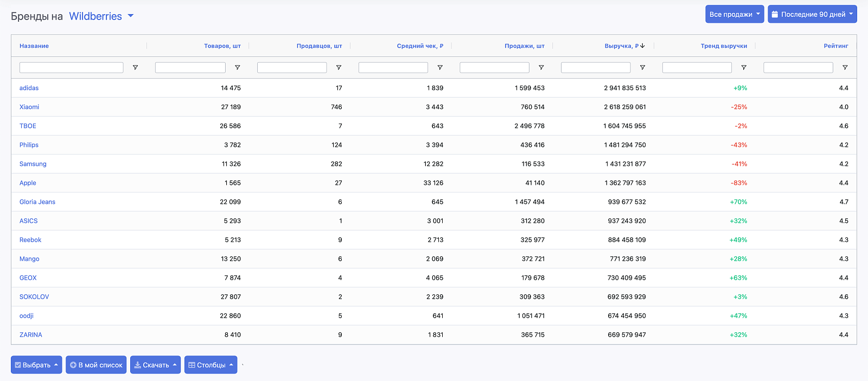Click Gloria Jeans trend +70%

(738, 202)
